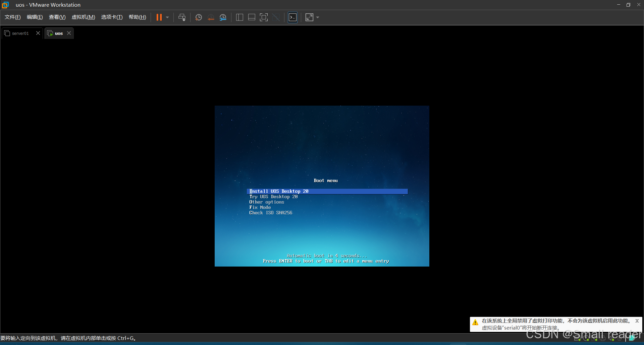This screenshot has width=644, height=345.
Task: Take a snapshot of this VM
Action: [x=199, y=17]
